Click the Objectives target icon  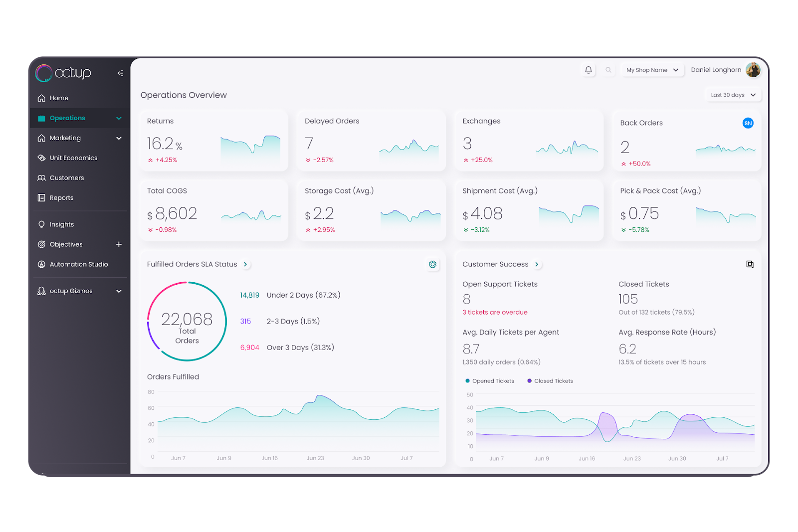coord(41,244)
